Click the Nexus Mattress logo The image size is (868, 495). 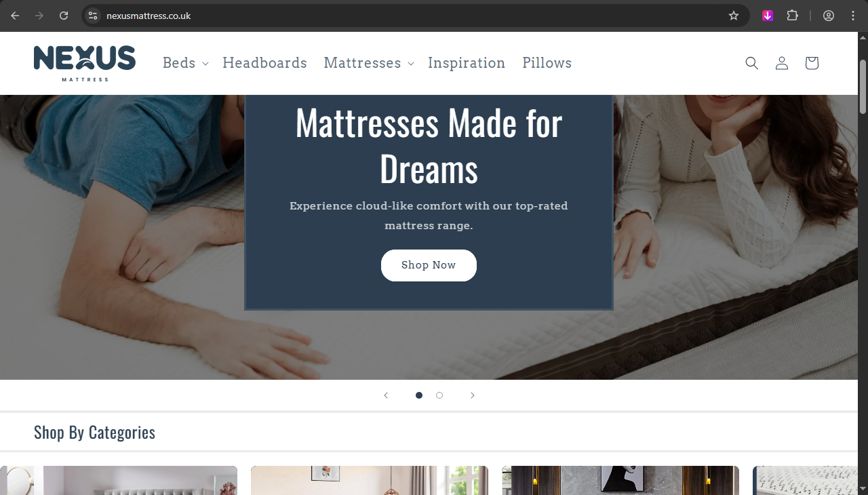click(84, 62)
